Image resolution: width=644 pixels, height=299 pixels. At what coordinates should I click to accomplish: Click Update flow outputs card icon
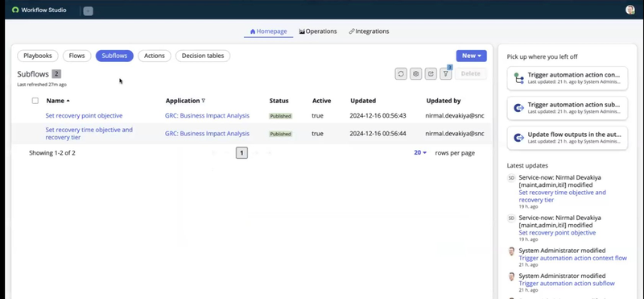click(x=518, y=138)
